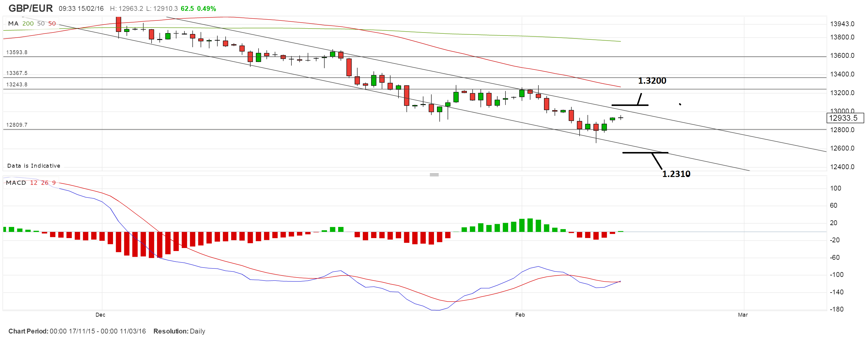This screenshot has height=338, width=868.
Task: Click the MACD 12 fast period value
Action: (34, 183)
